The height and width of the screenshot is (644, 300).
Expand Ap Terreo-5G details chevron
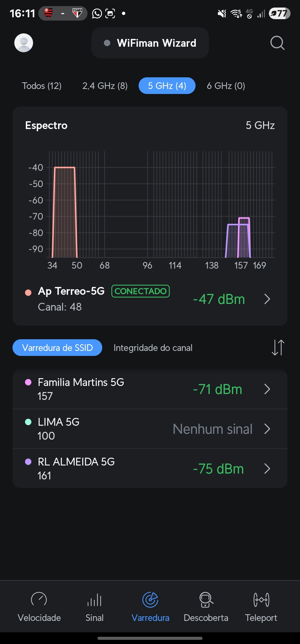267,299
